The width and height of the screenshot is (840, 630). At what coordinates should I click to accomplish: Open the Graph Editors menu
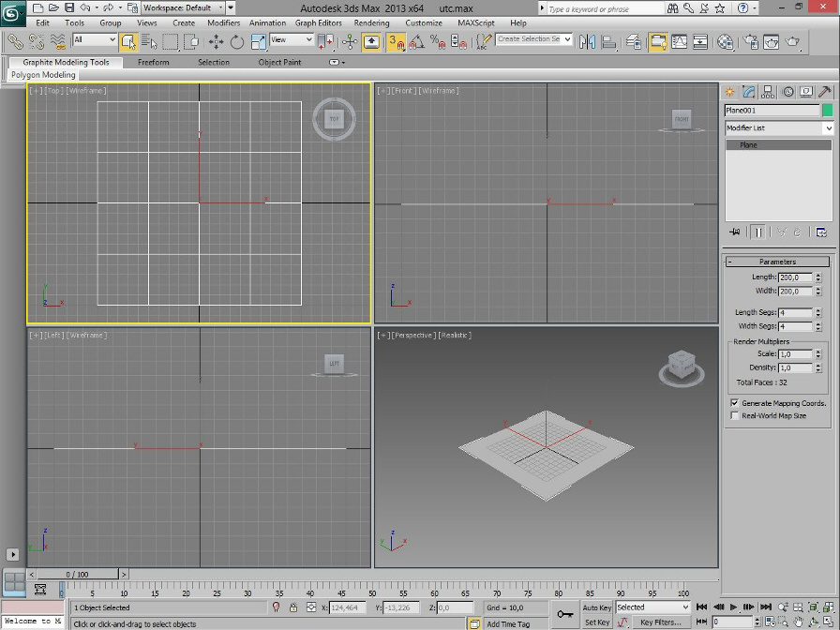coord(318,23)
